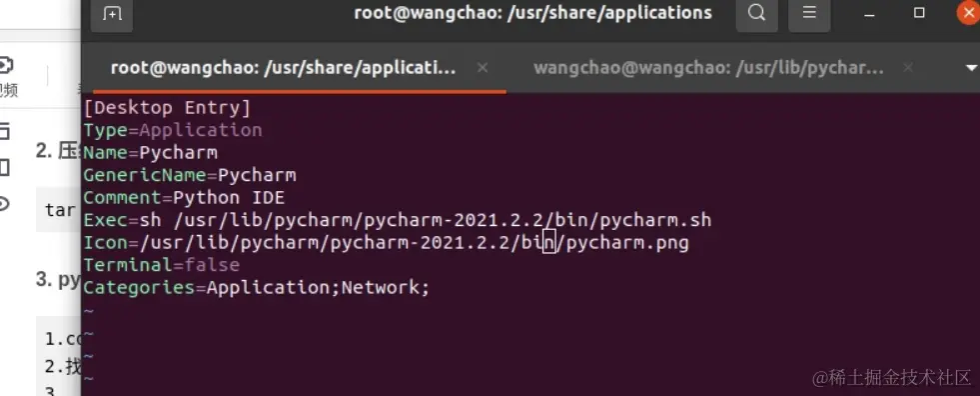Click the terminal search magnifier icon

(x=756, y=13)
